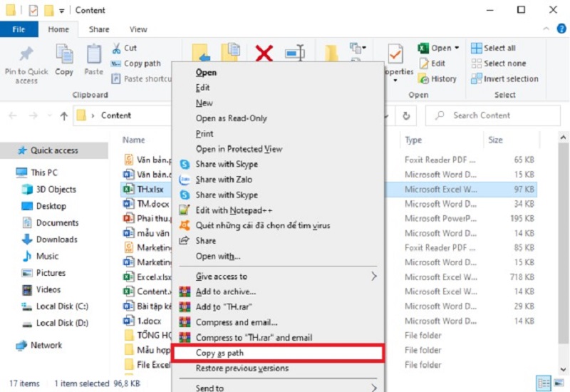Click the Copy to folder icon
The image size is (570, 392).
pos(230,52)
